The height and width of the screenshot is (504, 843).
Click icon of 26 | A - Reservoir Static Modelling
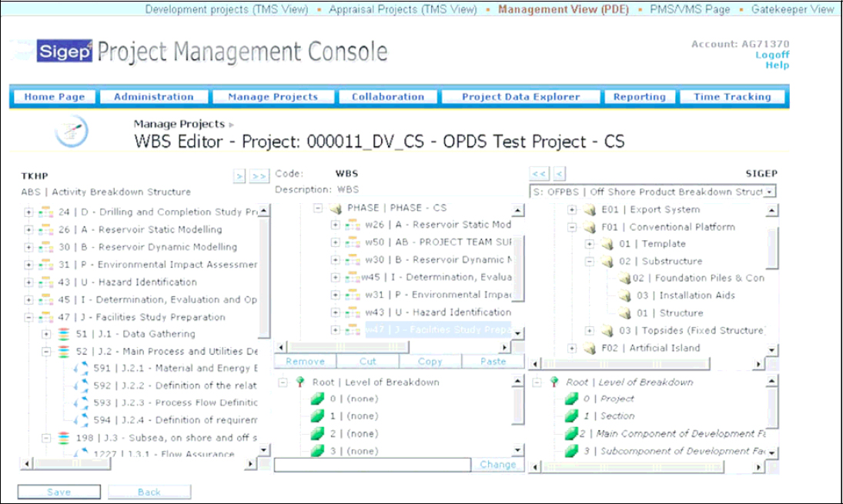pos(46,230)
